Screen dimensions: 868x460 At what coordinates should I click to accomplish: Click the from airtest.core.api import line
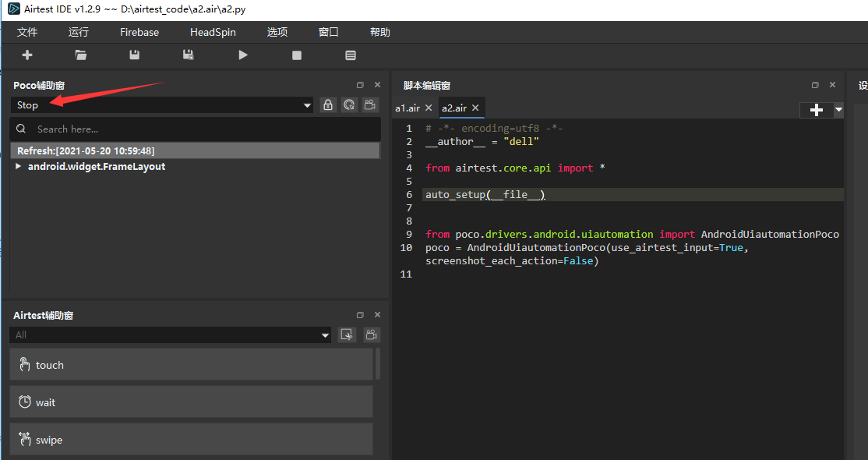[515, 168]
